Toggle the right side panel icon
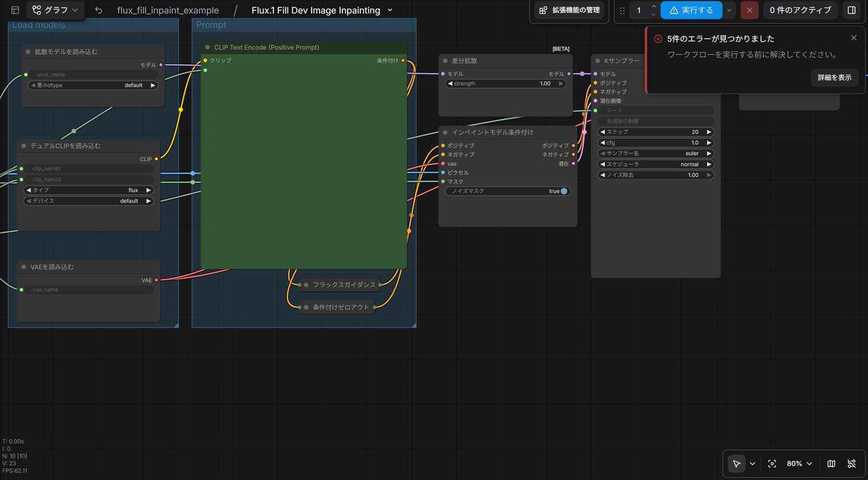Screen dimensions: 868x480 coord(852,10)
